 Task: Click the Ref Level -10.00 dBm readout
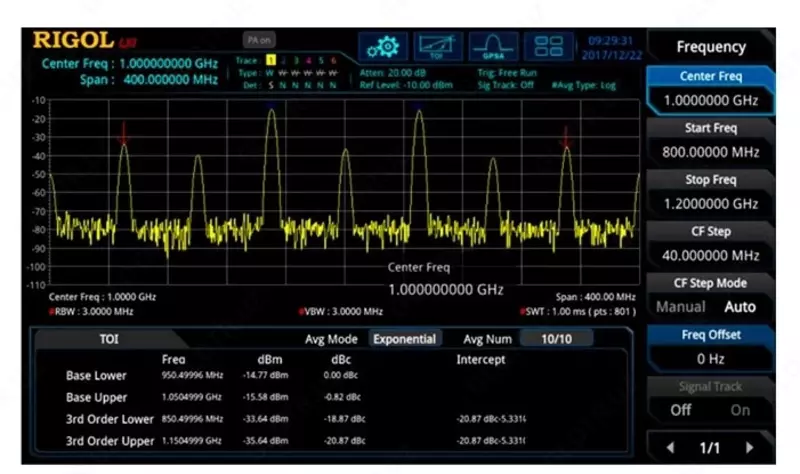tap(406, 85)
